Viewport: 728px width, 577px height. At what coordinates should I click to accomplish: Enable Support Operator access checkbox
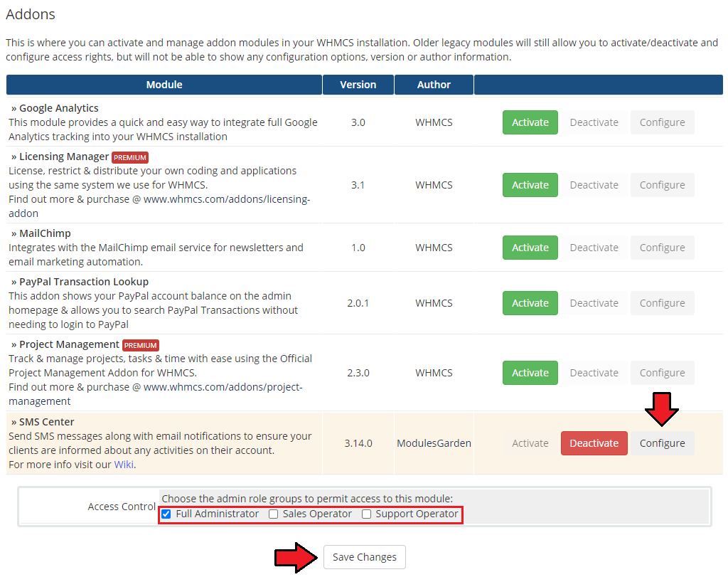[x=366, y=514]
